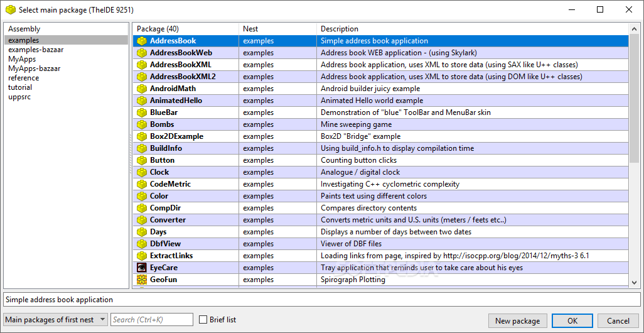644x333 pixels.
Task: Click the AddressBookWeb package icon
Action: [x=142, y=53]
